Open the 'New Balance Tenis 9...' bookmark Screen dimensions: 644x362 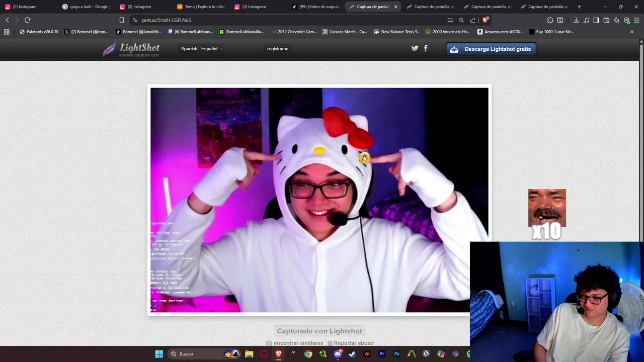pos(397,32)
